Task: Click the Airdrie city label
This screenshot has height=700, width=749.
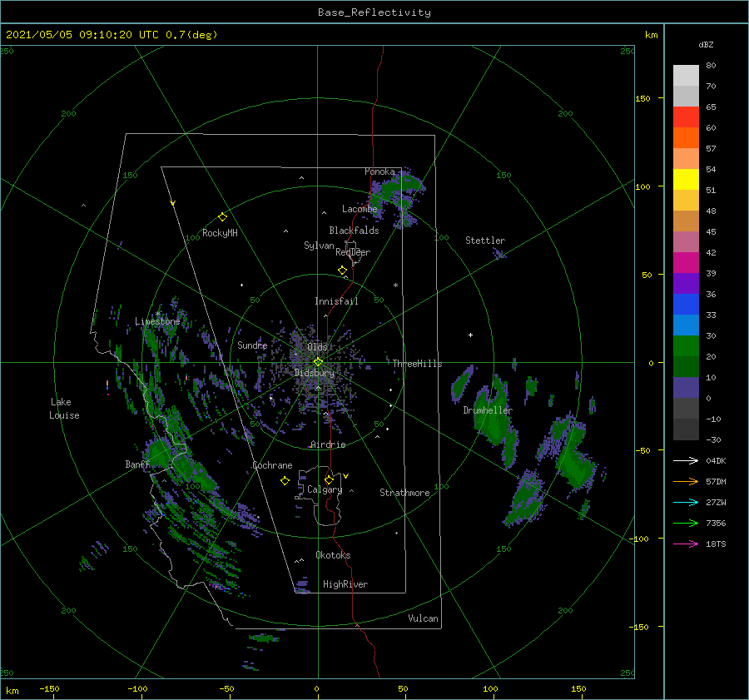Action: 328,444
